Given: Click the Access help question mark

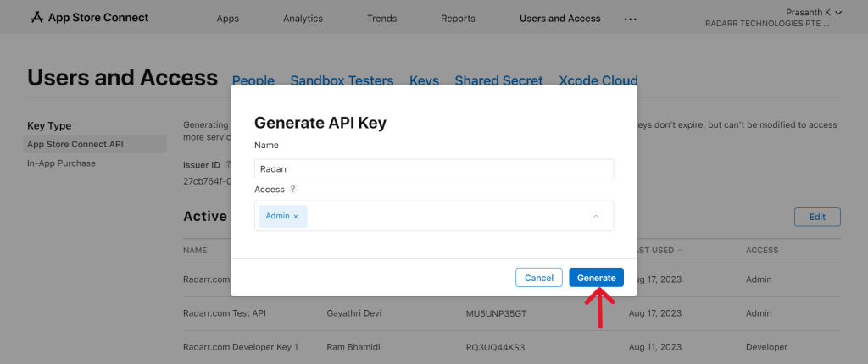Looking at the screenshot, I should click(x=292, y=189).
